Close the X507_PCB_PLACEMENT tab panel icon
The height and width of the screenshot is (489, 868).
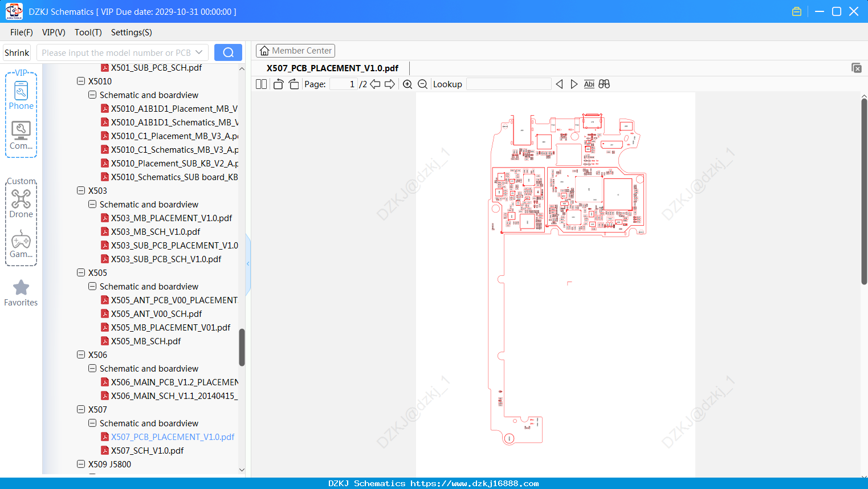[x=857, y=68]
